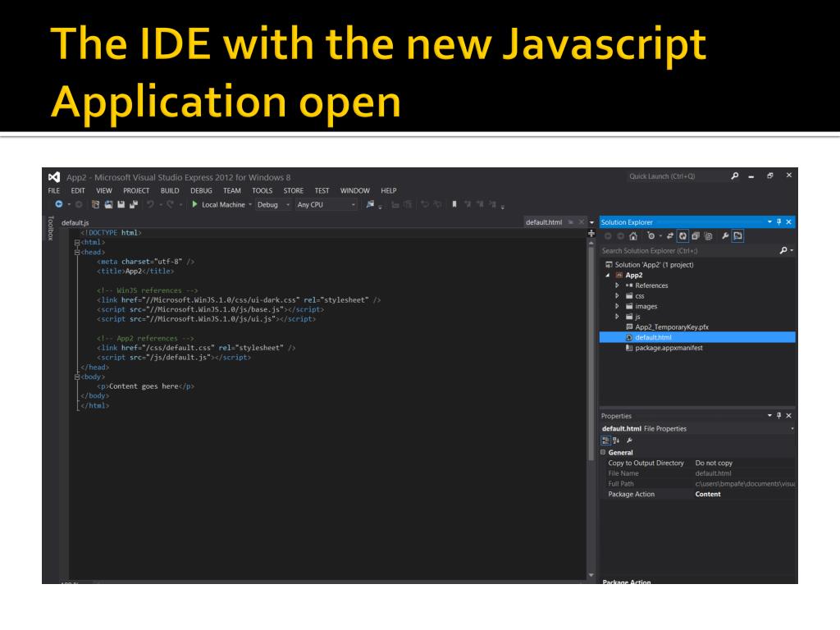Image resolution: width=840 pixels, height=630 pixels.
Task: Select package.appxmanifest in Solution Explorer
Action: [x=669, y=348]
